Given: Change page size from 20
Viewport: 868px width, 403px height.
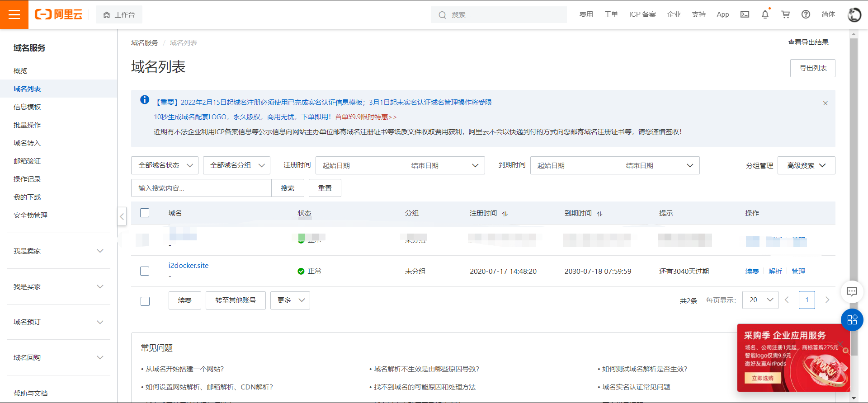Looking at the screenshot, I should 760,300.
